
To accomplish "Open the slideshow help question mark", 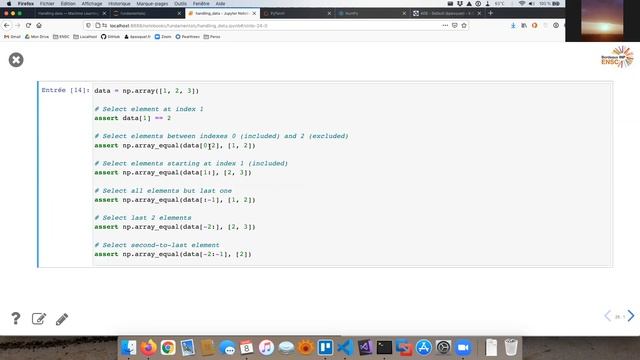I will pos(16,318).
